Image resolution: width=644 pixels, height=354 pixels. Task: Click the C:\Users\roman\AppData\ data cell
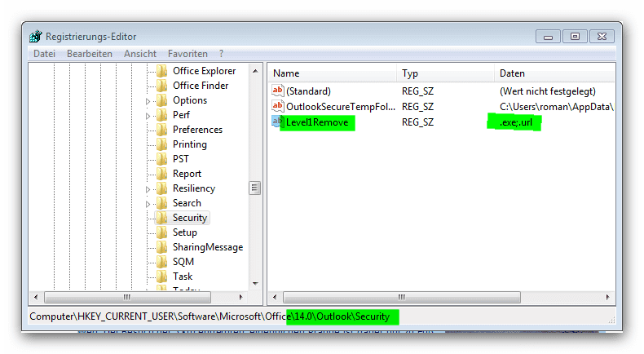pos(557,107)
